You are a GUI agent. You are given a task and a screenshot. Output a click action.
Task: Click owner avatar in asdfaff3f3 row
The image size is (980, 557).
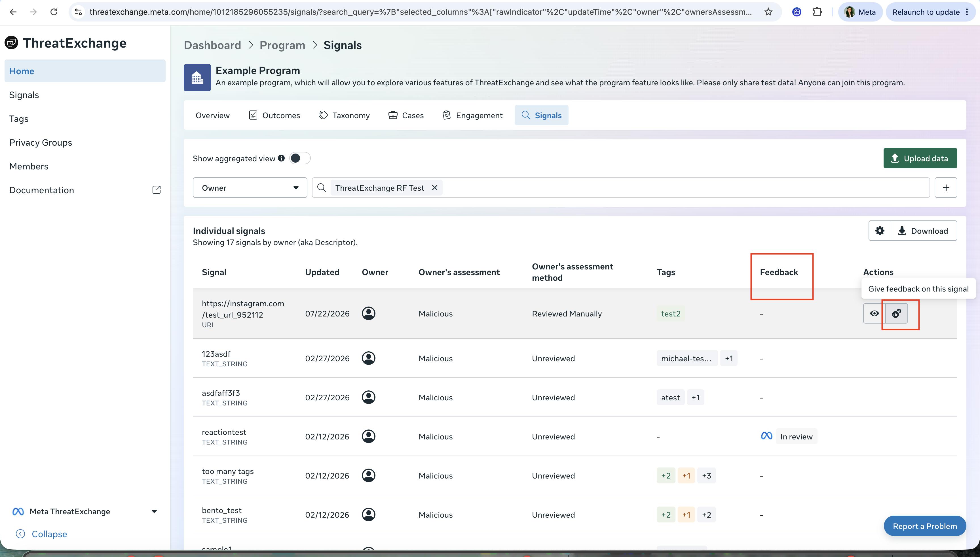click(x=369, y=397)
